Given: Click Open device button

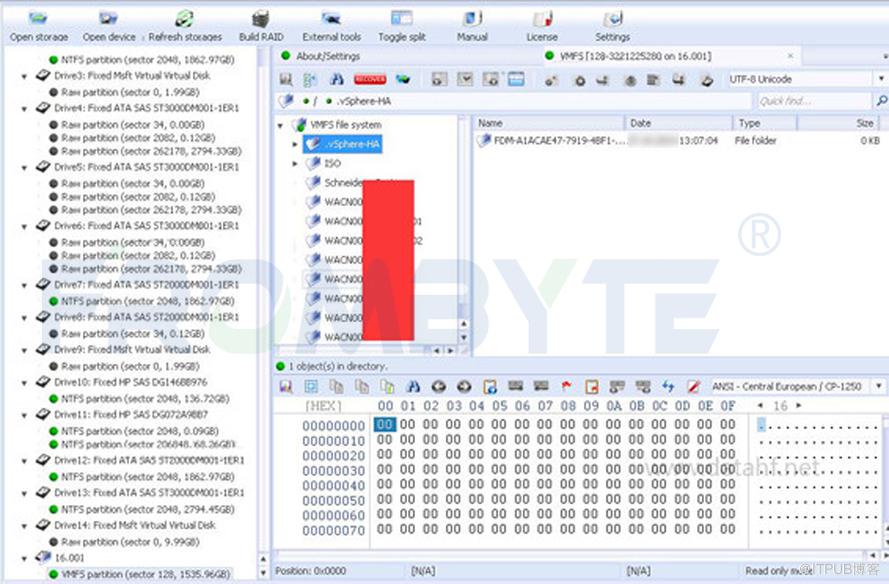Looking at the screenshot, I should point(109,27).
